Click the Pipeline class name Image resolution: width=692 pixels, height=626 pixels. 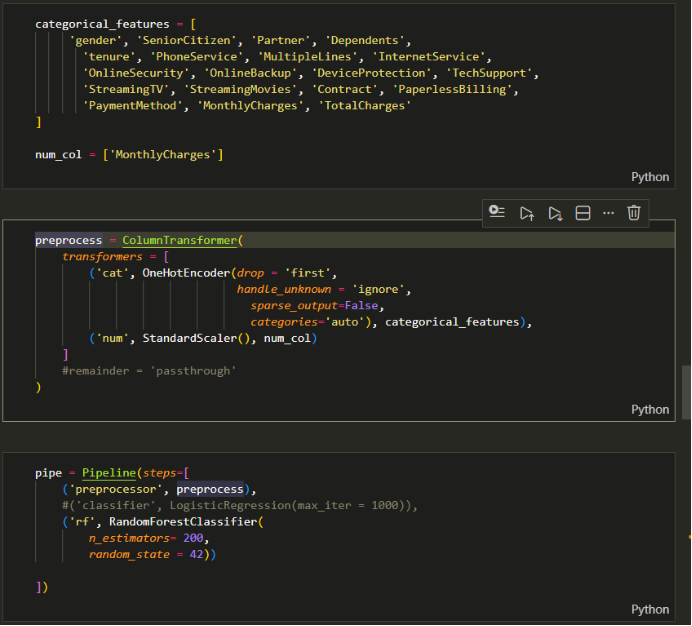click(109, 473)
